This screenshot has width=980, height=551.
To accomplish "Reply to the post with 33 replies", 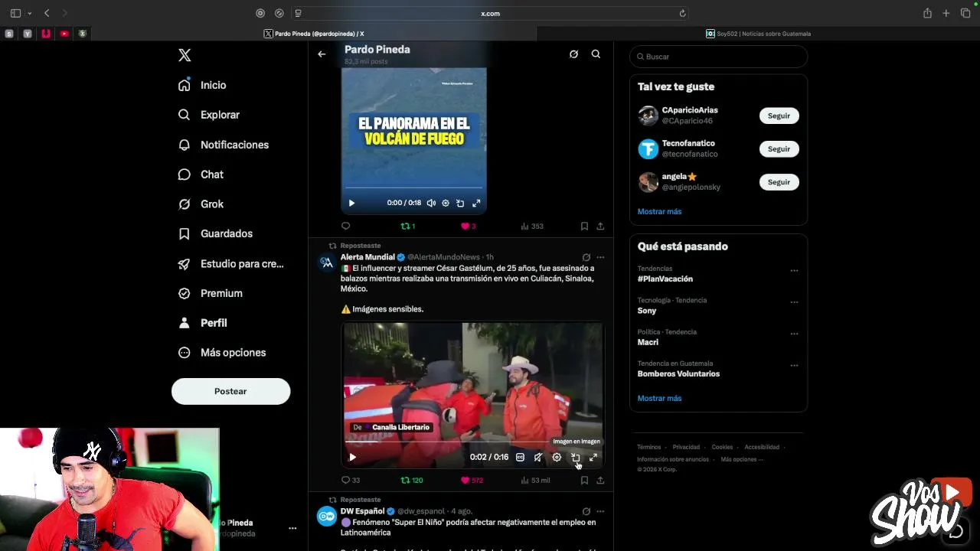I will pyautogui.click(x=350, y=480).
